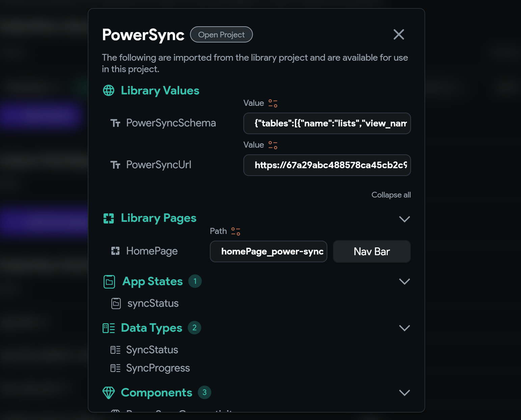Click the Data Types heading
This screenshot has height=420, width=521.
(152, 328)
